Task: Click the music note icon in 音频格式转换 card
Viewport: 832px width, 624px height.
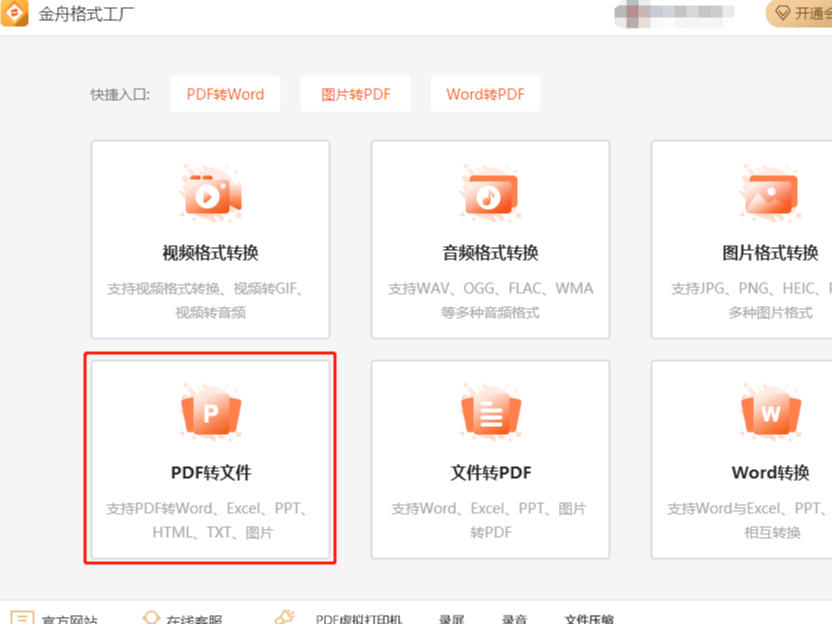Action: pos(491,193)
